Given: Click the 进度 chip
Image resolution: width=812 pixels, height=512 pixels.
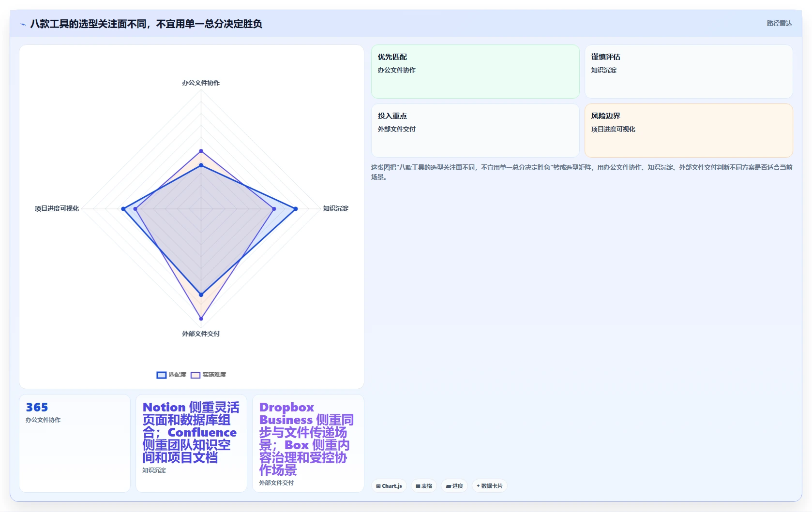Looking at the screenshot, I should point(454,486).
